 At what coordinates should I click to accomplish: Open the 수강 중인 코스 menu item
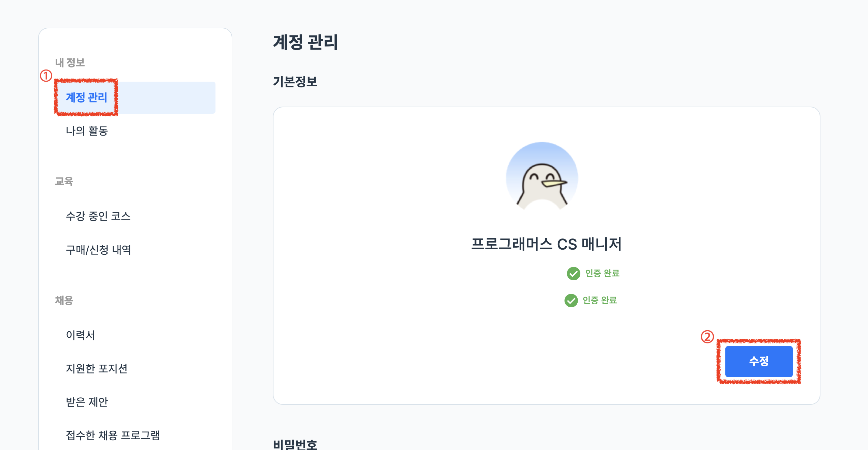(98, 216)
